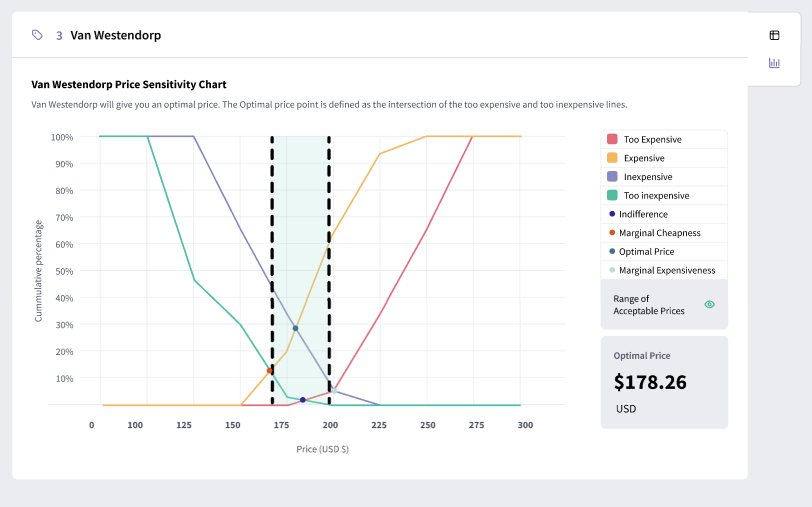
Task: Click the Range of Acceptable Prices label
Action: point(649,304)
